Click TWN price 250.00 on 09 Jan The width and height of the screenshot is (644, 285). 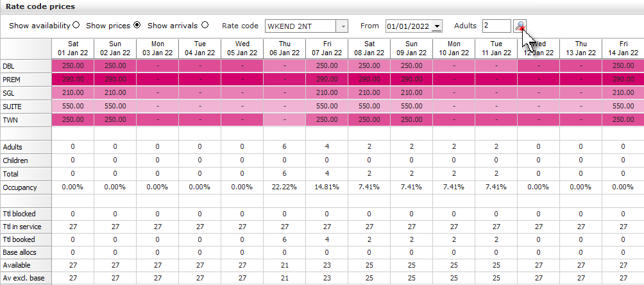412,119
